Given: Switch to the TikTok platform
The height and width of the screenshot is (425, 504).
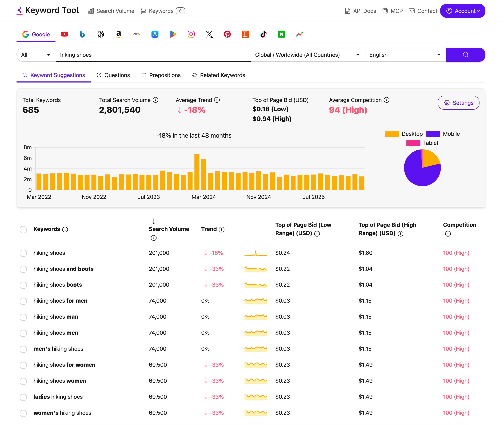Looking at the screenshot, I should [x=263, y=34].
